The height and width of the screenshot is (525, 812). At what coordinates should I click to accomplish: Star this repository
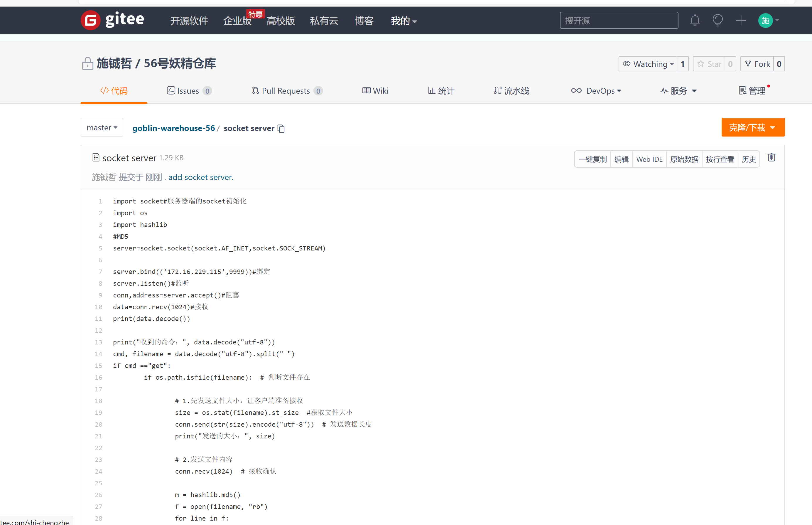coord(709,64)
